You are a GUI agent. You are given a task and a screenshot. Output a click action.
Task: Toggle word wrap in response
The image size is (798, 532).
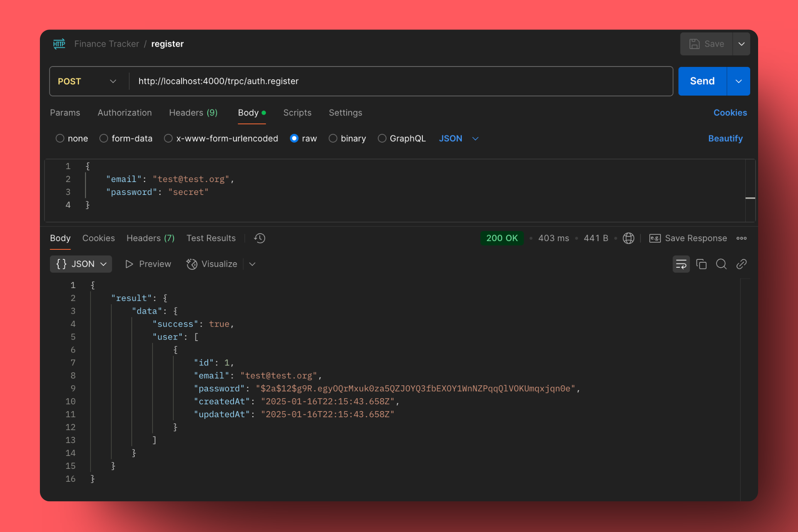681,264
